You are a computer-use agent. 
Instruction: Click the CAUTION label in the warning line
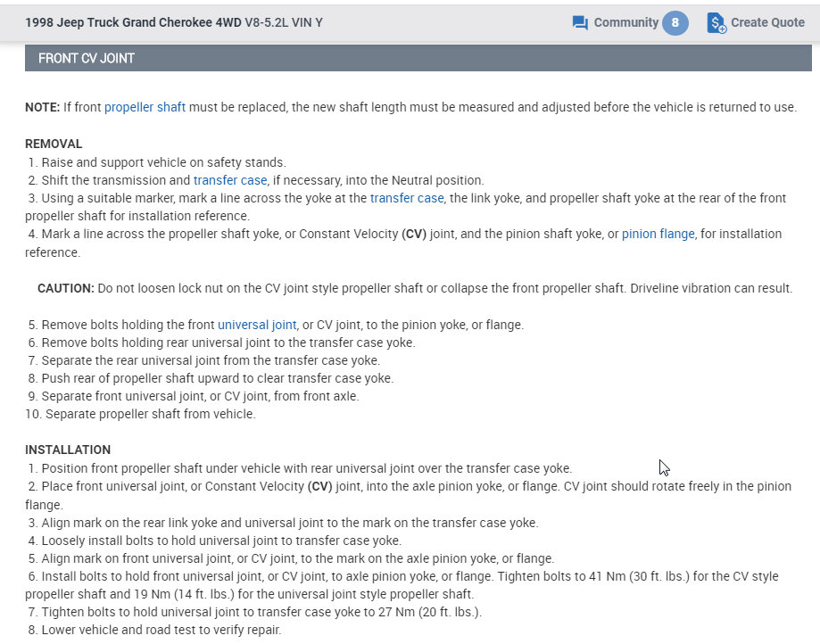[65, 288]
